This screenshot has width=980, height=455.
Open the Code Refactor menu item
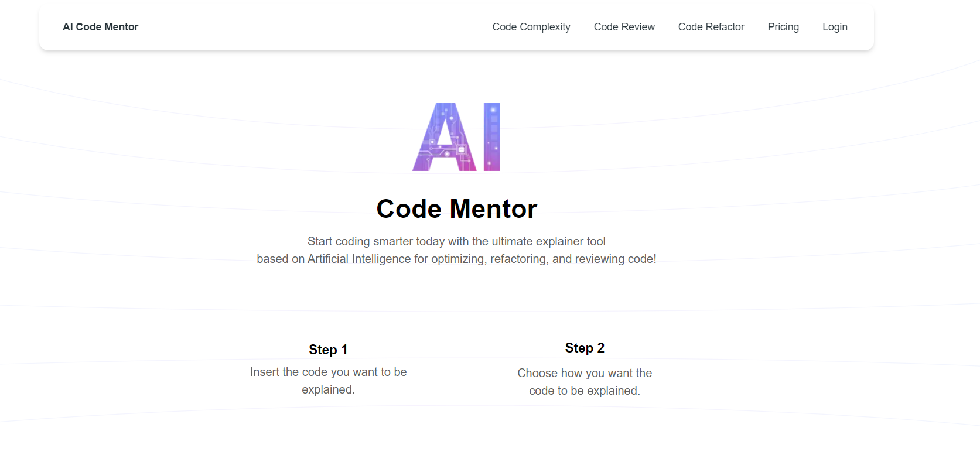(x=711, y=27)
